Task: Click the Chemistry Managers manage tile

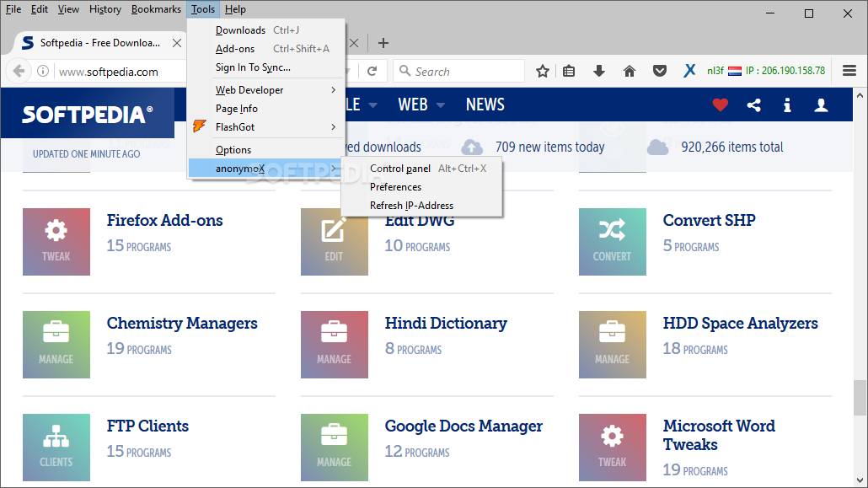Action: 56,345
